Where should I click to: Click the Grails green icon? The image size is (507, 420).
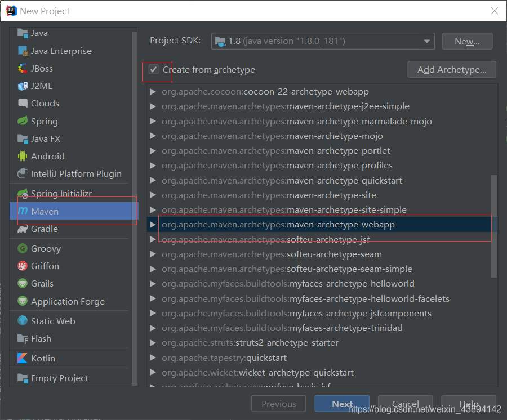(x=23, y=283)
